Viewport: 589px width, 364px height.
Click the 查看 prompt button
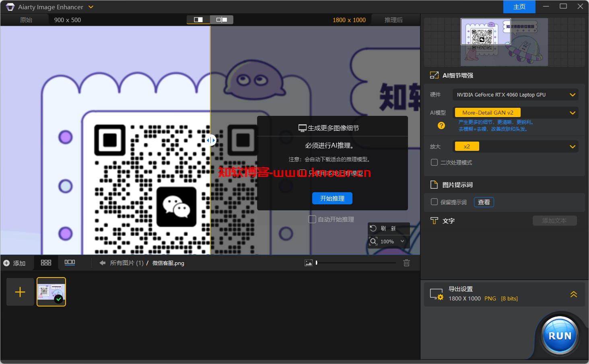click(484, 202)
